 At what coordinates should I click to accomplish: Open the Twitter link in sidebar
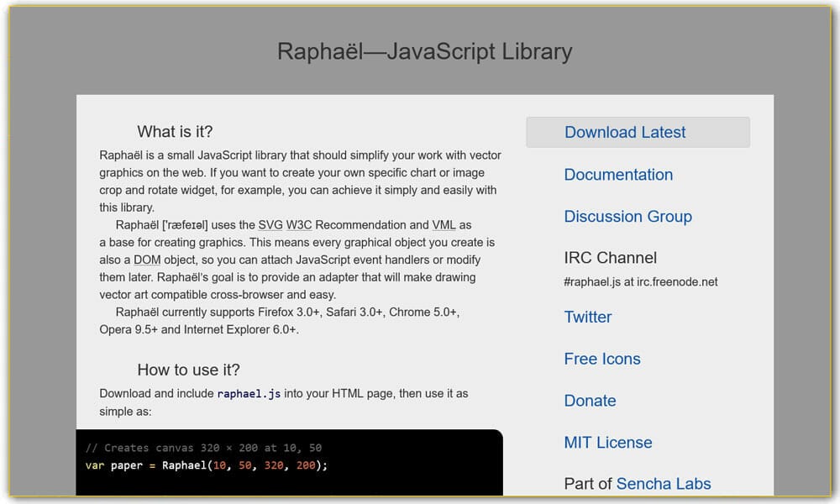587,317
